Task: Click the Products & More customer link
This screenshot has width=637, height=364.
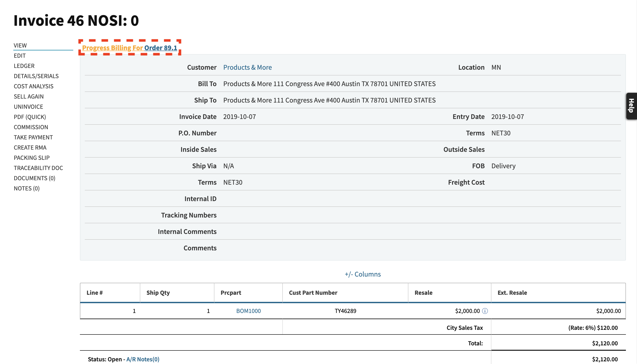Action: coord(247,67)
